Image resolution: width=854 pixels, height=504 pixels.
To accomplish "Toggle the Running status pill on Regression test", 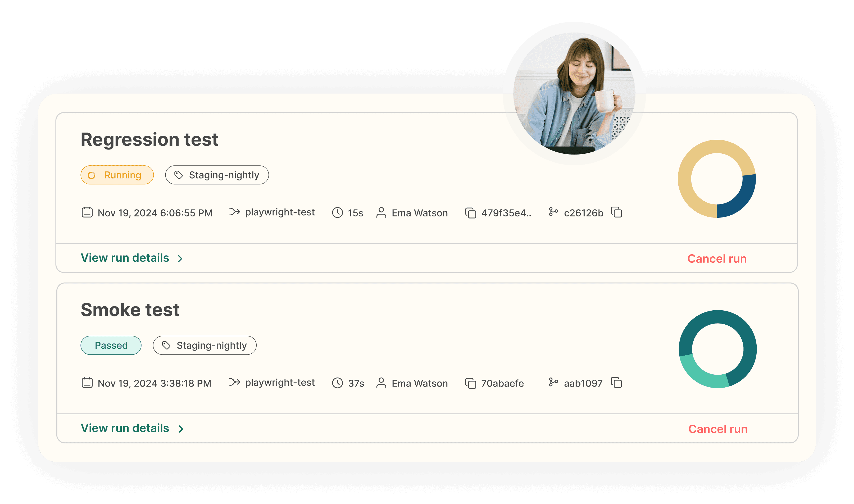I will (117, 175).
